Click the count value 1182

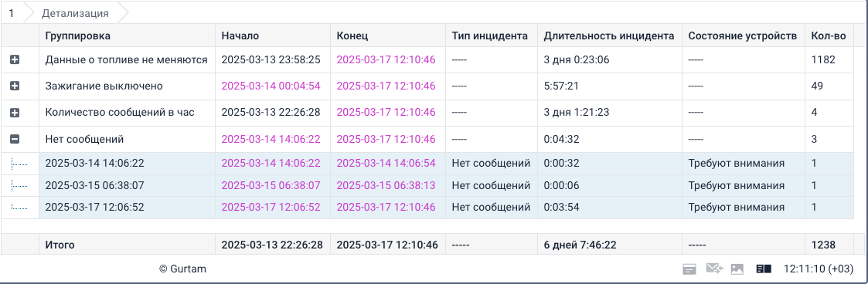823,59
